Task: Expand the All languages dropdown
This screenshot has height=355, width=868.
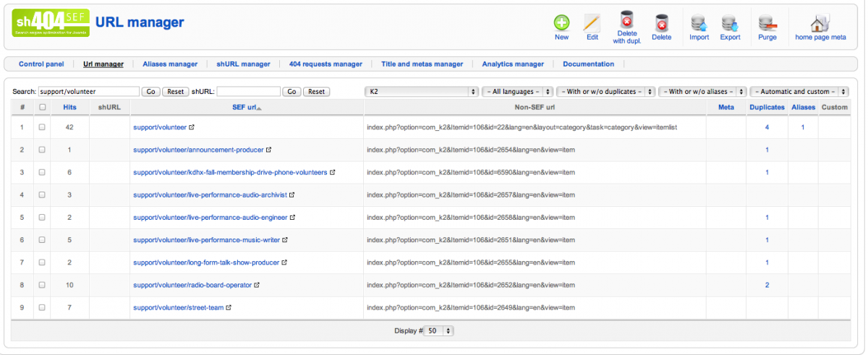Action: tap(518, 92)
